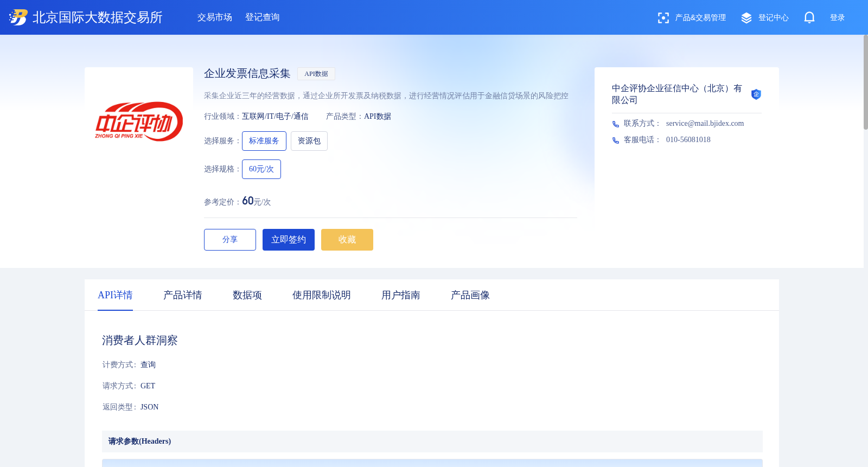Image resolution: width=868 pixels, height=467 pixels.
Task: Click the 请求方式 GET value
Action: point(148,386)
